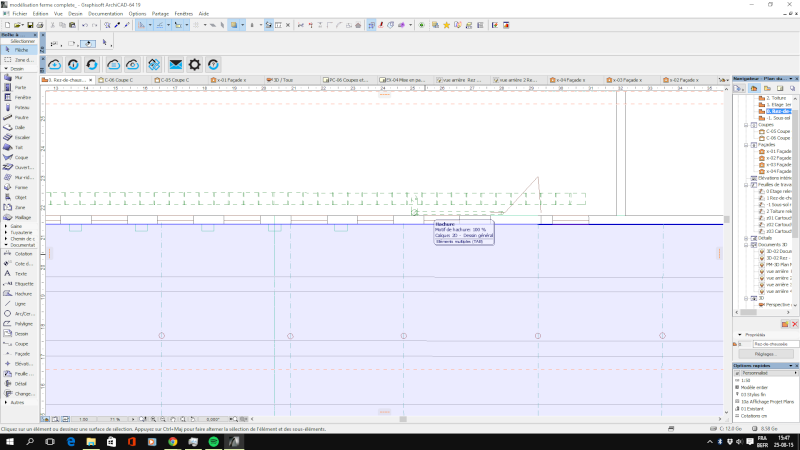Collapse the Documents 3D folder in Navigator
800x450 pixels.
click(746, 245)
